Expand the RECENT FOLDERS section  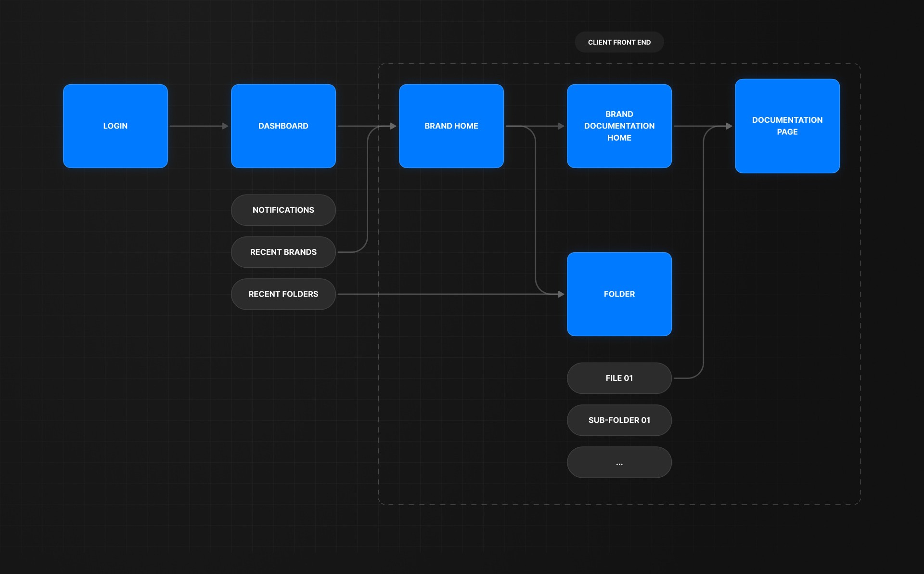(283, 294)
